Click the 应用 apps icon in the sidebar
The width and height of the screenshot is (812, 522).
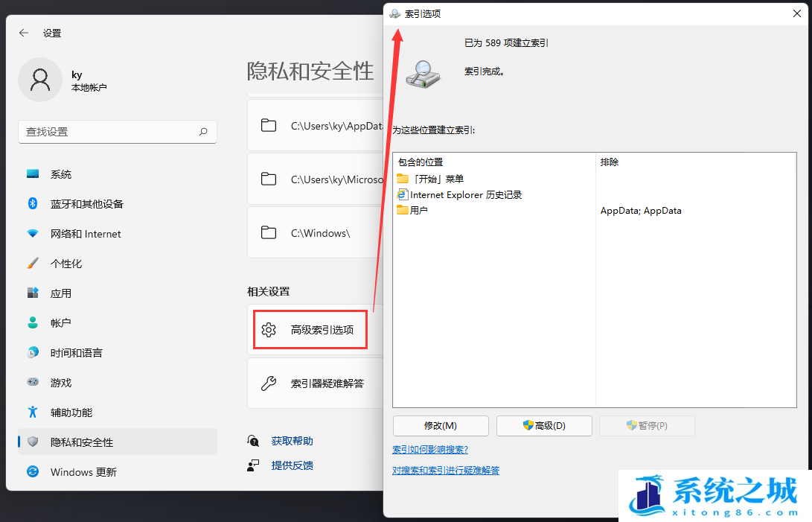click(33, 293)
